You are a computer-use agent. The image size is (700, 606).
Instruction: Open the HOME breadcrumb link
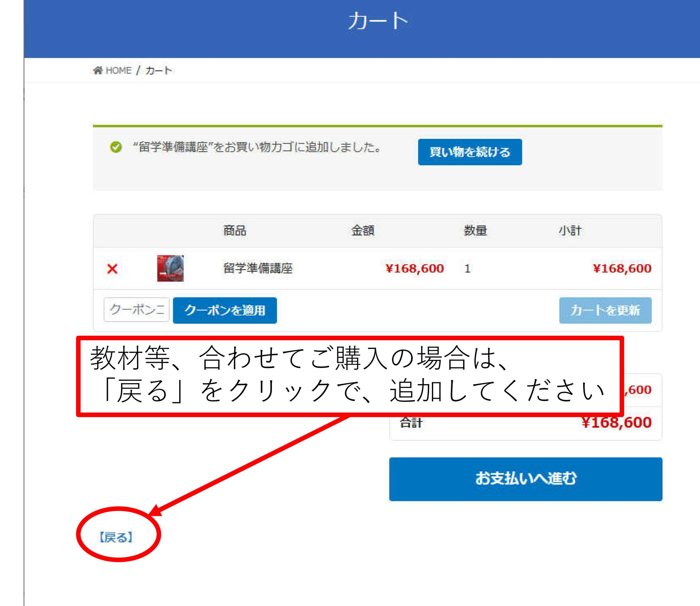118,70
